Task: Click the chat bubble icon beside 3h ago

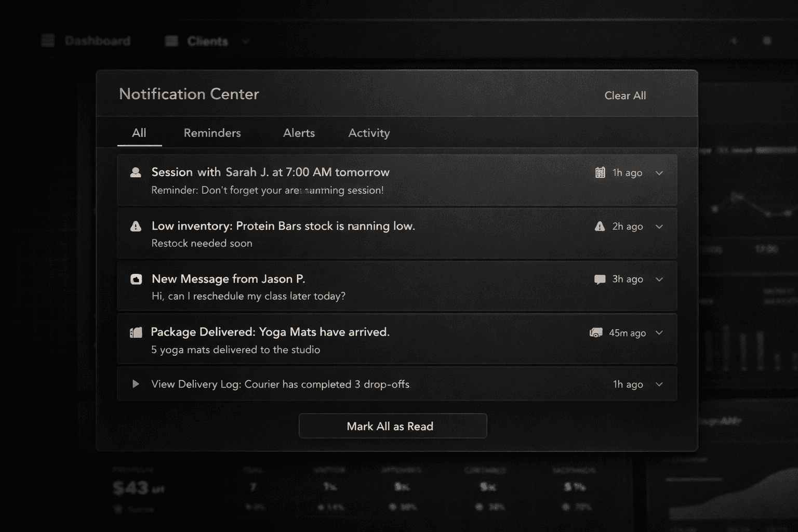Action: click(600, 279)
